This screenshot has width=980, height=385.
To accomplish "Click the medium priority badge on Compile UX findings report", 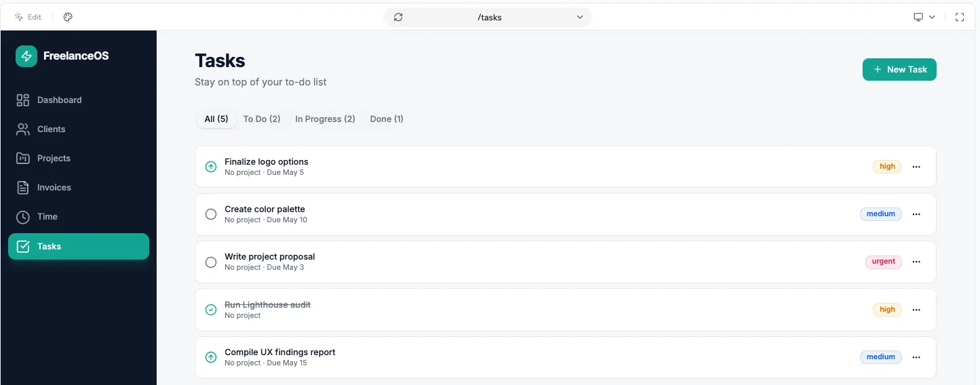I will (880, 357).
